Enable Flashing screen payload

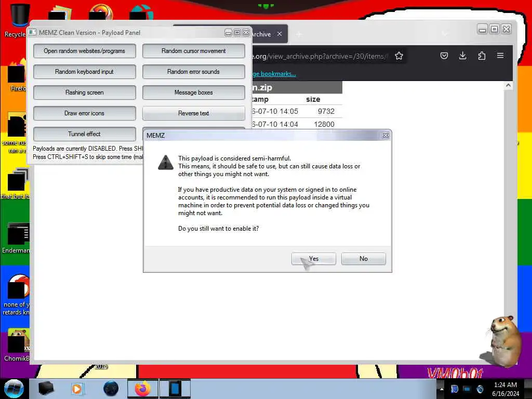pos(85,92)
